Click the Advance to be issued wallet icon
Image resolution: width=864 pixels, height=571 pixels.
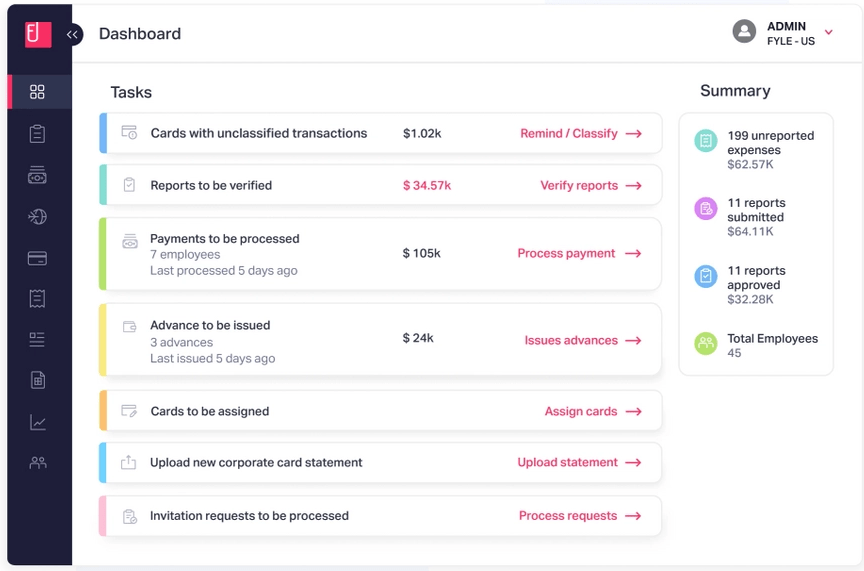(x=129, y=327)
